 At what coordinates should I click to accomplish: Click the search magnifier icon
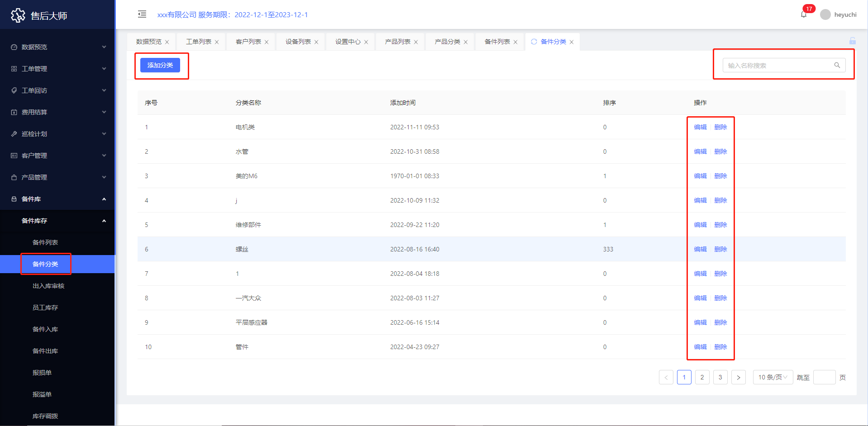[x=837, y=65]
